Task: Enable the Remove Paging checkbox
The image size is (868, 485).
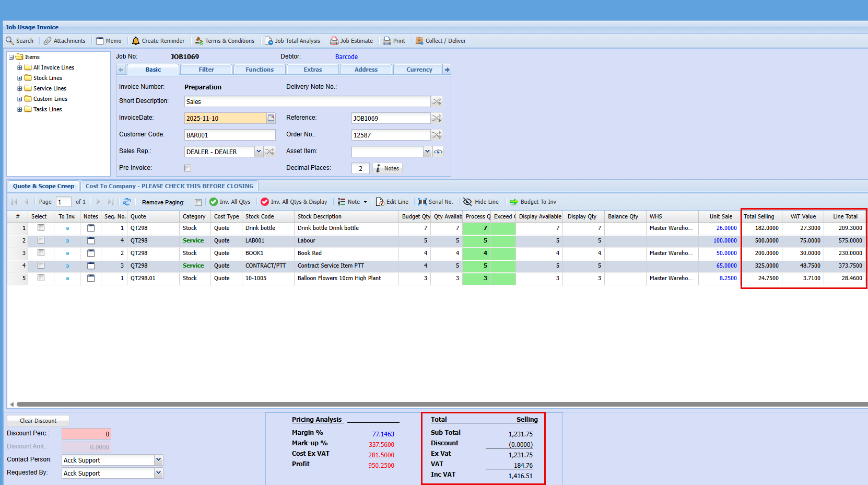Action: [198, 202]
